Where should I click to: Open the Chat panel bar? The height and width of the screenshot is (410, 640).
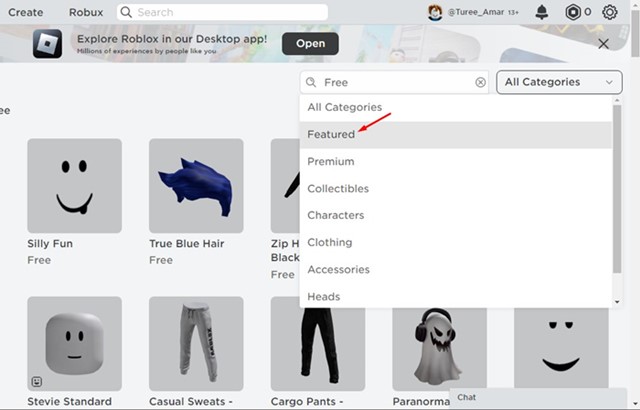tap(538, 397)
